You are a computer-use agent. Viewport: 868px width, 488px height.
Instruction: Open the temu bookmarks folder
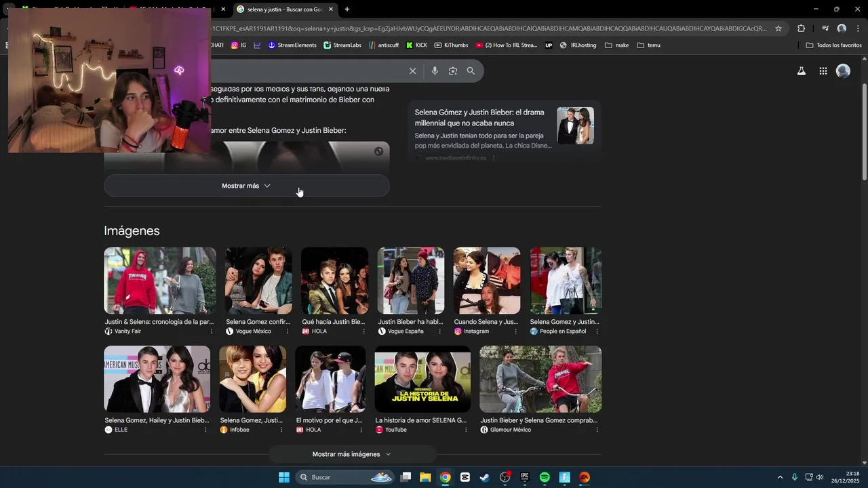(648, 45)
